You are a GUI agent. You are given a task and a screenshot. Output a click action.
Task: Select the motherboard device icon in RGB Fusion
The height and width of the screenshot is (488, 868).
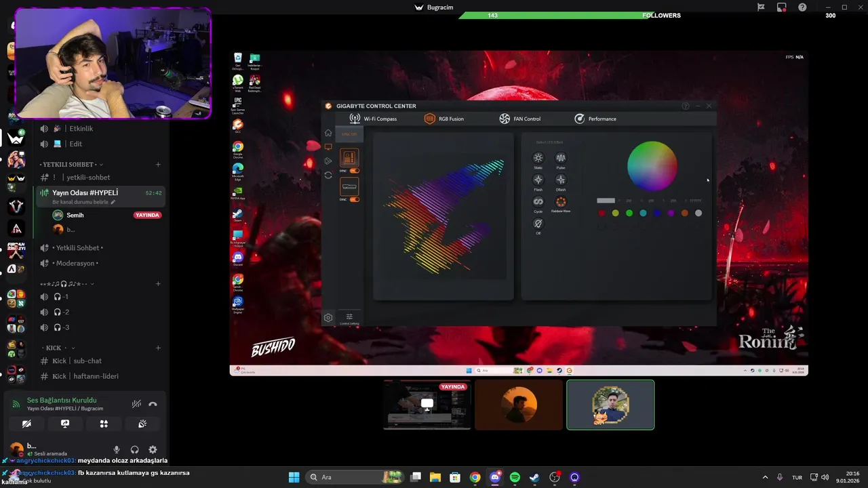click(x=349, y=158)
